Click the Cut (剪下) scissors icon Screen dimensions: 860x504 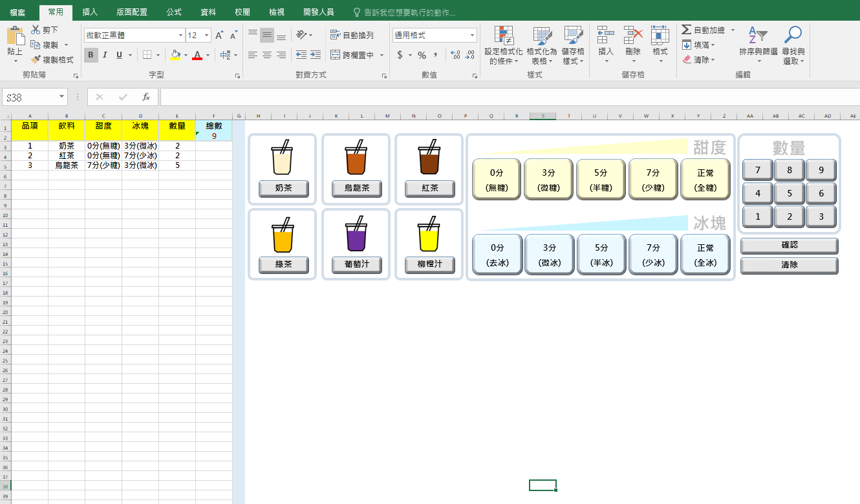pos(36,30)
